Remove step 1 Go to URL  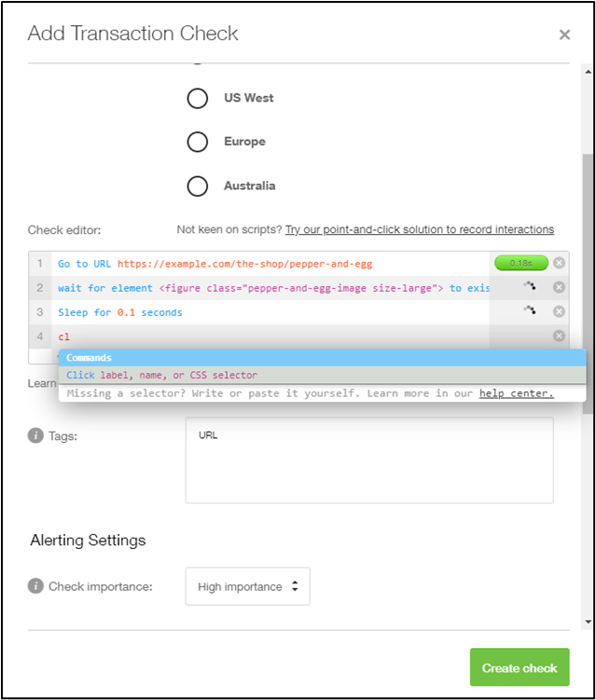pos(559,263)
